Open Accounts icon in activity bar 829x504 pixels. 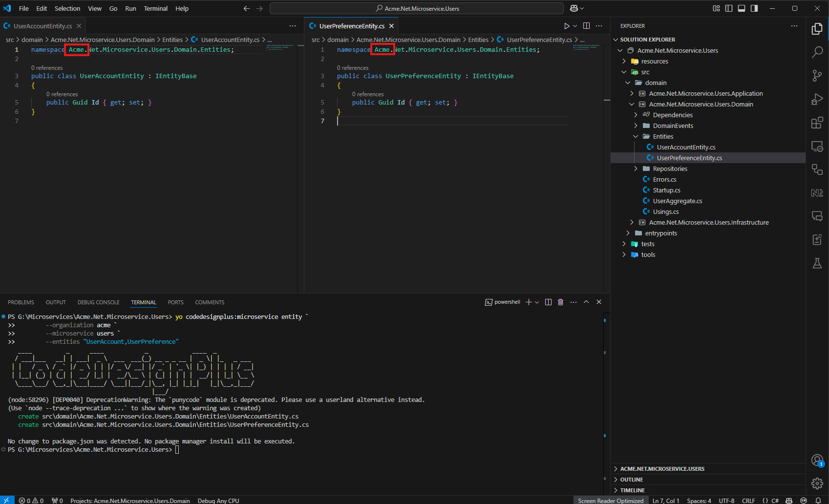[817, 460]
